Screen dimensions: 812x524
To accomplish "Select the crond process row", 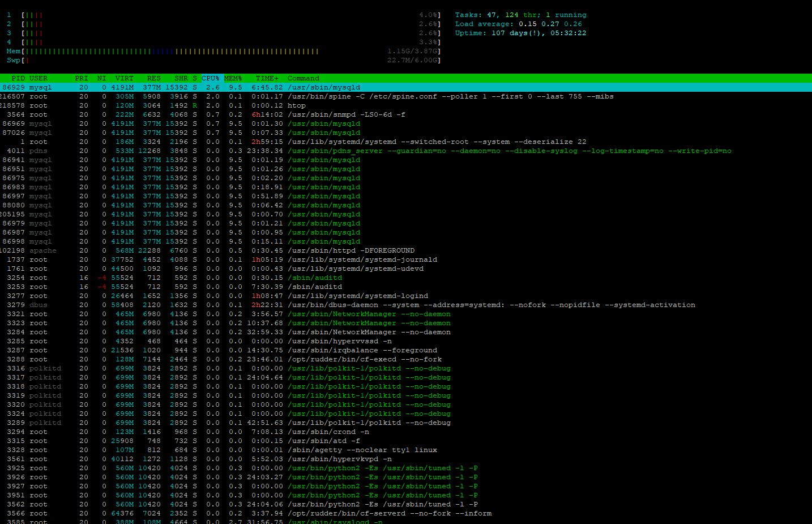I will coord(406,432).
